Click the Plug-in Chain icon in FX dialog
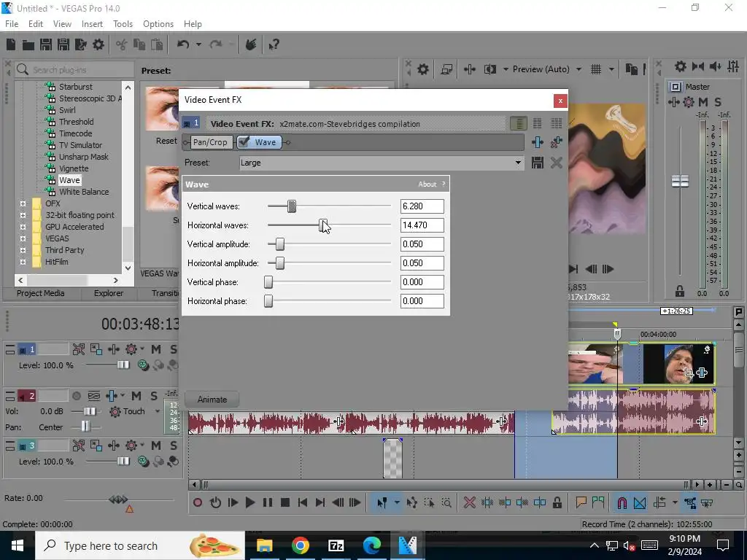This screenshot has height=560, width=747. tap(538, 142)
